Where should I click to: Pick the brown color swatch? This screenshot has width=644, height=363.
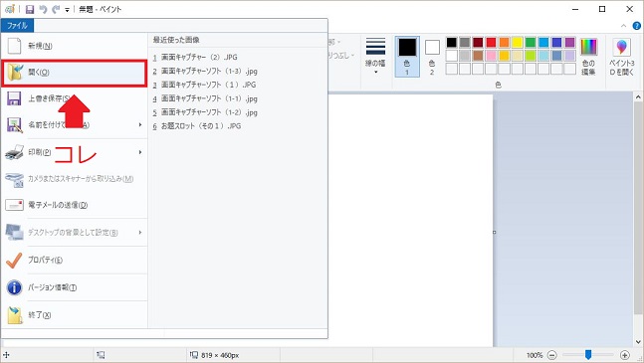pos(478,55)
